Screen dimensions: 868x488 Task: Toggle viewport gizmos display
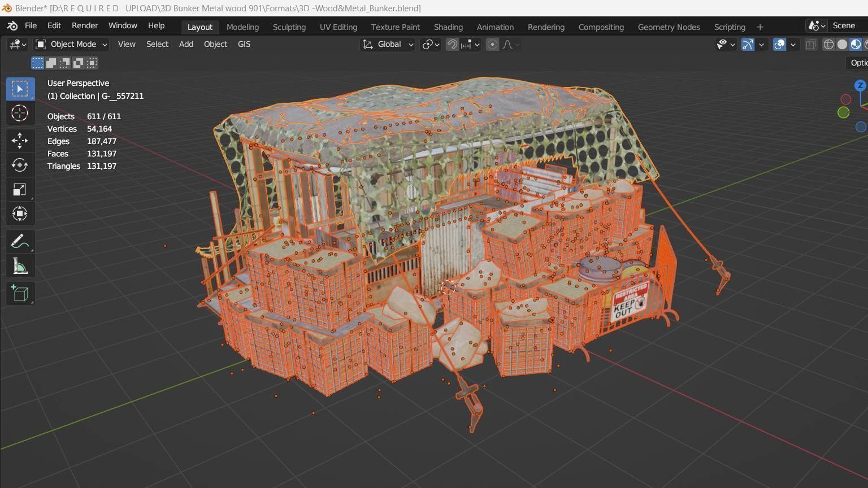[748, 44]
